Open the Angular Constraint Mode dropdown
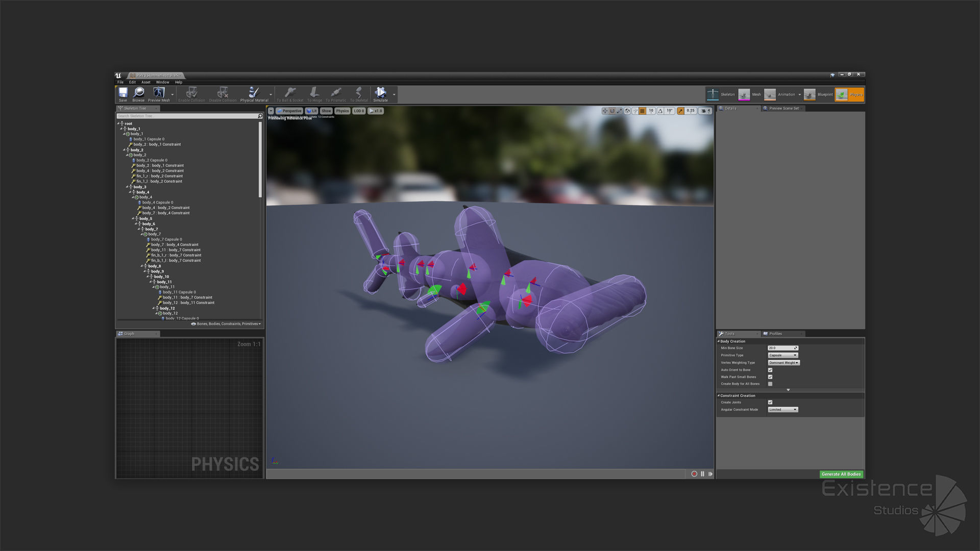This screenshot has height=551, width=980. pos(782,410)
